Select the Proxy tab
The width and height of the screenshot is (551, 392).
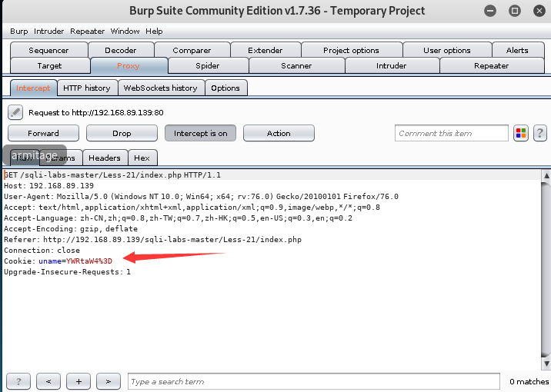129,65
